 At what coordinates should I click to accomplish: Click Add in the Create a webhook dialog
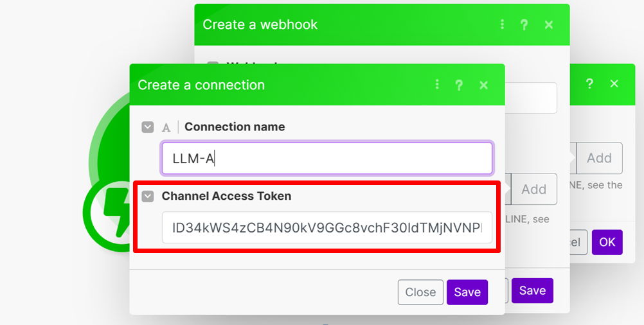[x=533, y=189]
